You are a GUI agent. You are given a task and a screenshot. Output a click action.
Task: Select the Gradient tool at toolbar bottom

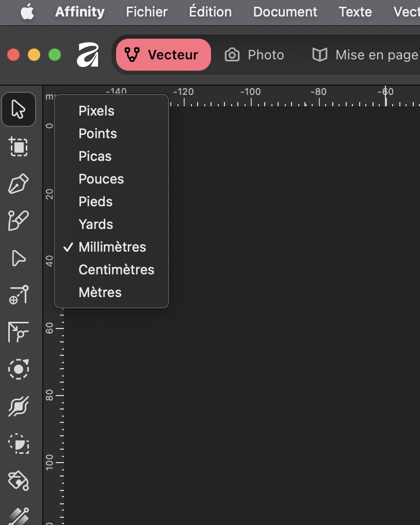click(x=19, y=516)
